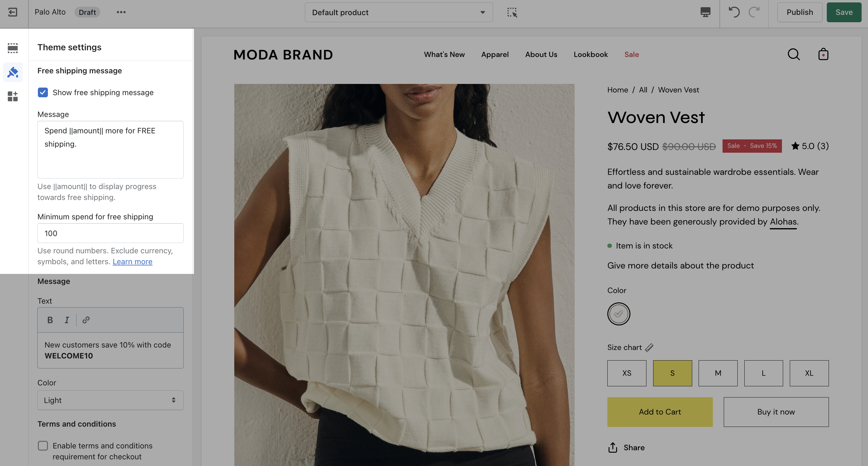Open the shopping bag cart icon
Viewport: 868px width, 466px height.
[823, 54]
